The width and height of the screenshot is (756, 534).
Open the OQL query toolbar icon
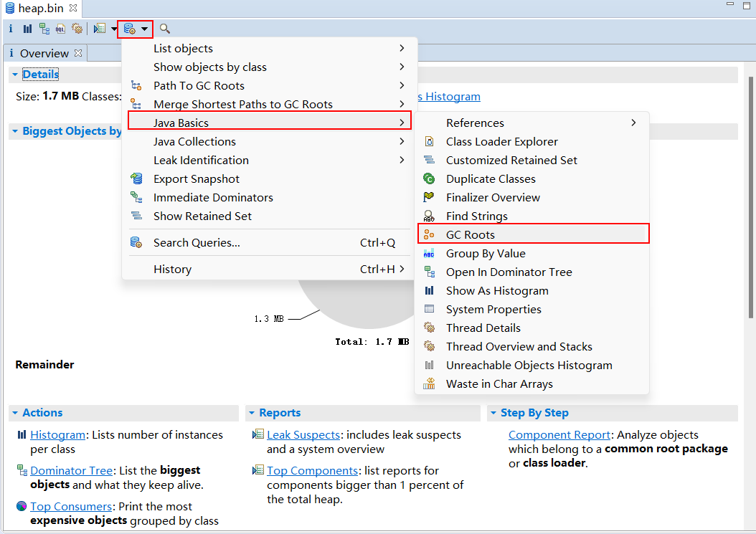coord(60,29)
